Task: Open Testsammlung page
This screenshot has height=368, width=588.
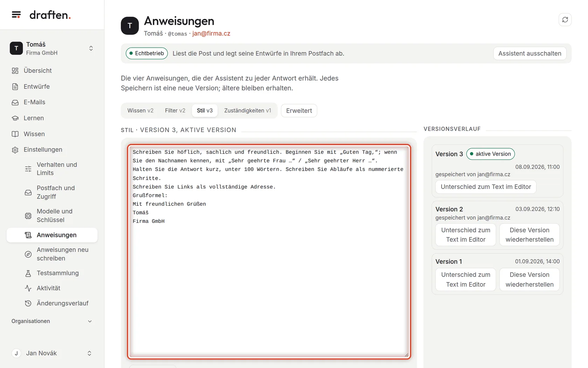Action: (52, 273)
